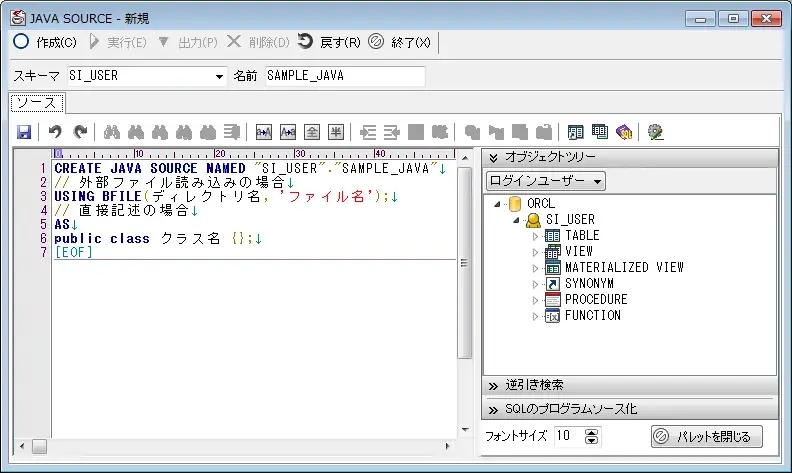Click the フォントサイズ spinner arrows
The image size is (792, 473).
(x=591, y=436)
